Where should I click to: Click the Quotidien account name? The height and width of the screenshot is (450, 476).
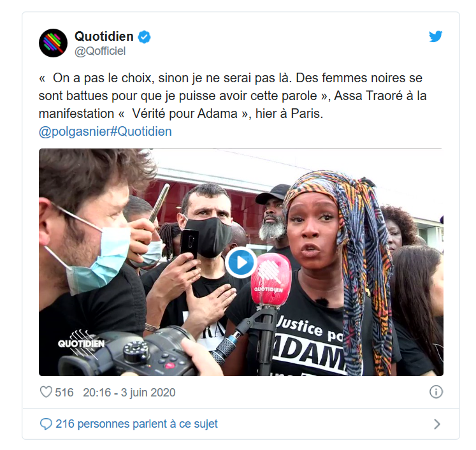click(104, 36)
